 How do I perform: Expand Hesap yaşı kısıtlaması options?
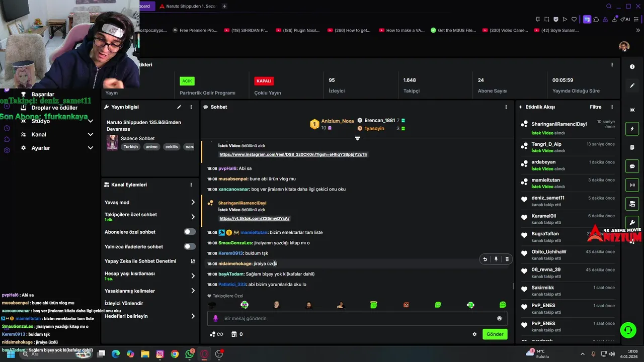193,276
